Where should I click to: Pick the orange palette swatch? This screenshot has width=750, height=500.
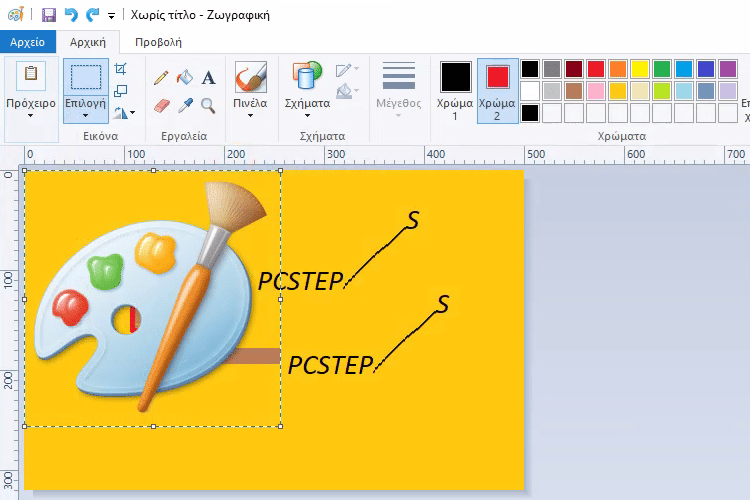coord(618,69)
